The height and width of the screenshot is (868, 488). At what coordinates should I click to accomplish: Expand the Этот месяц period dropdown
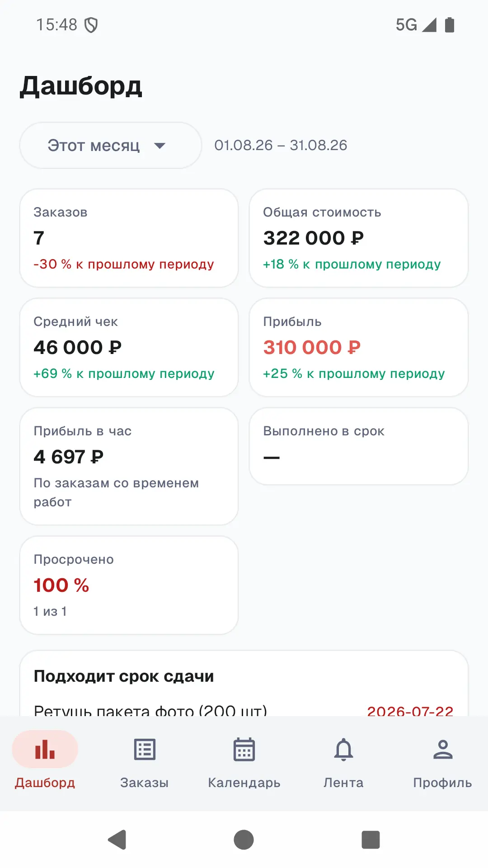(x=110, y=145)
